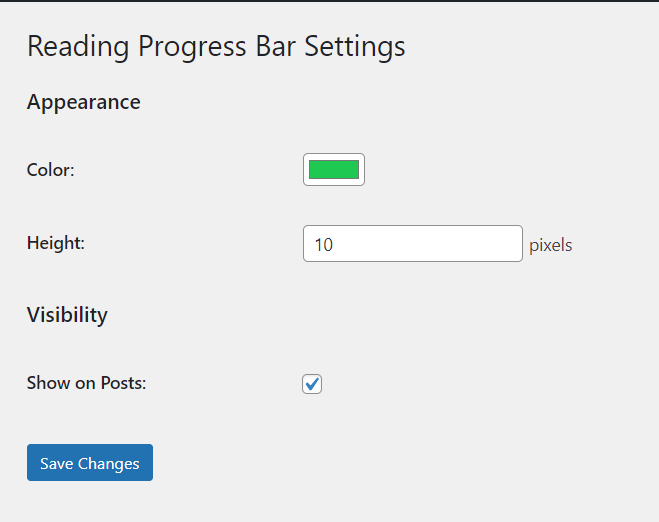Place cursor after the value 10

point(335,245)
